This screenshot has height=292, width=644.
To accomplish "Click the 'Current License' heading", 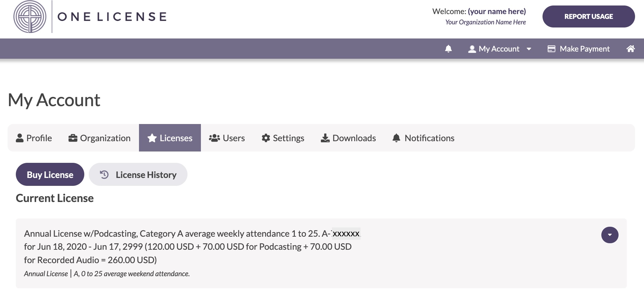I will pyautogui.click(x=55, y=198).
